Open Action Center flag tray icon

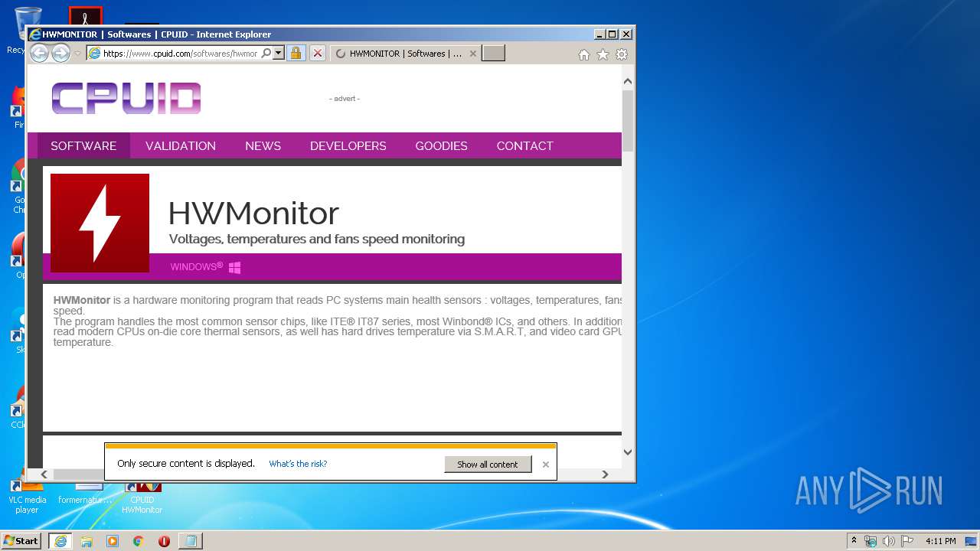tap(907, 541)
